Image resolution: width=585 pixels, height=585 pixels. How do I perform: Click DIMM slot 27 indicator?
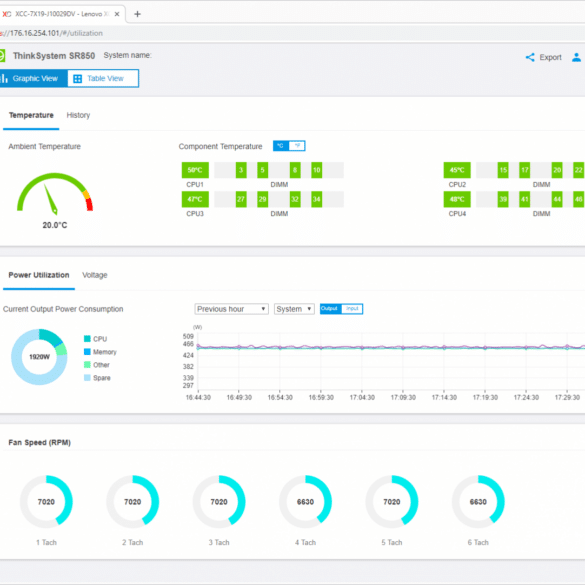241,199
